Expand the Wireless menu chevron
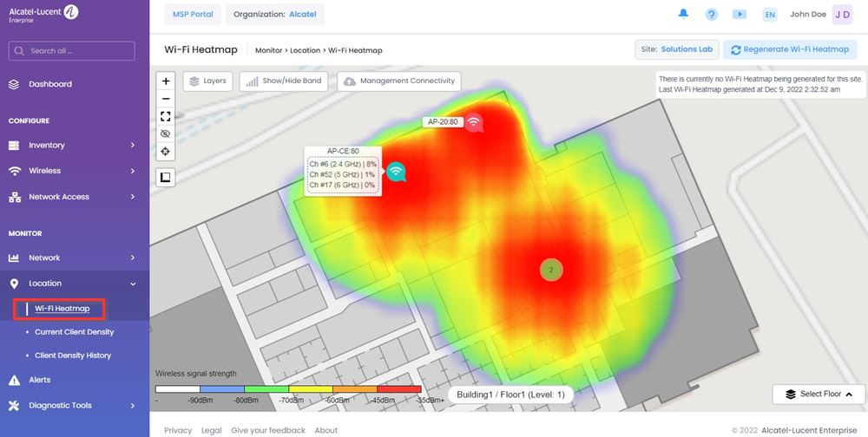868x437 pixels. pyautogui.click(x=132, y=171)
